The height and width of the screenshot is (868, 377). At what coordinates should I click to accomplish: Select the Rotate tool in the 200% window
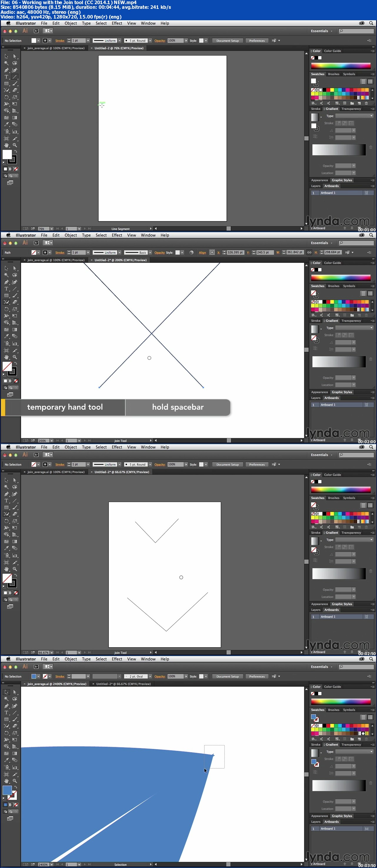6,309
